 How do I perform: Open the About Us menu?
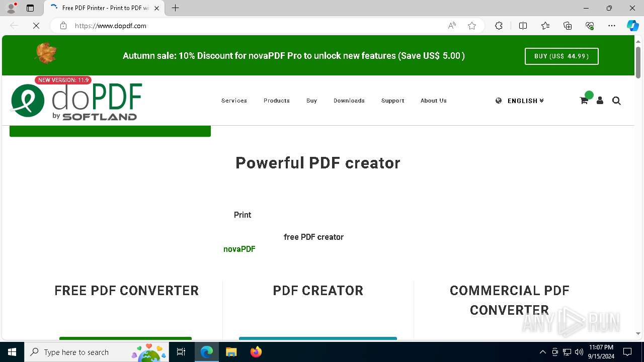coord(434,101)
